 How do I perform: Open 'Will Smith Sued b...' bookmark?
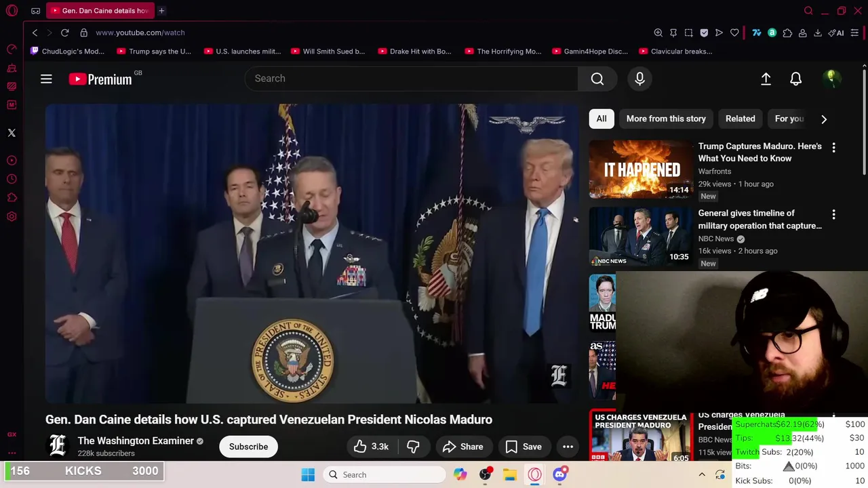328,52
